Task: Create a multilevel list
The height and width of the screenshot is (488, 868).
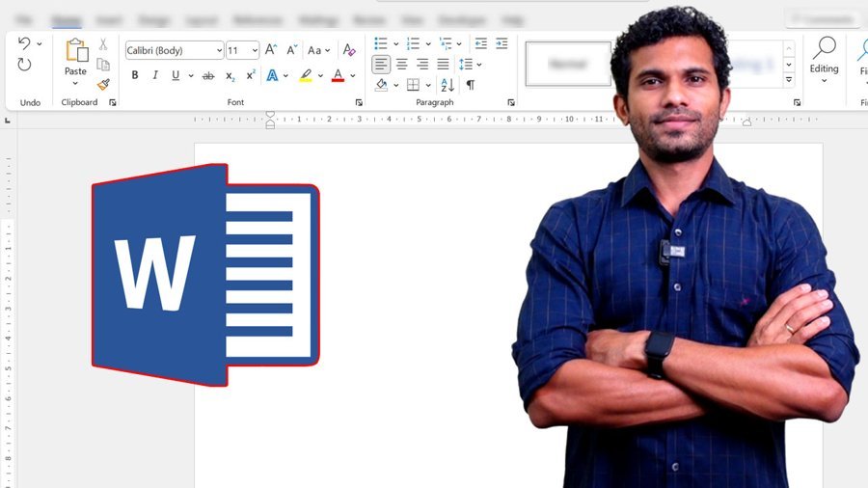Action: [445, 43]
